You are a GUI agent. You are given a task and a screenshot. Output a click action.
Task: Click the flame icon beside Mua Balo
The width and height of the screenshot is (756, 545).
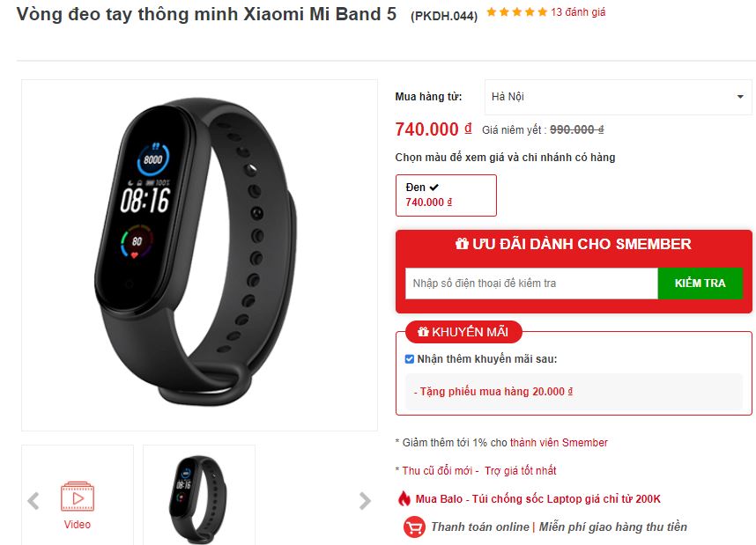(x=404, y=498)
